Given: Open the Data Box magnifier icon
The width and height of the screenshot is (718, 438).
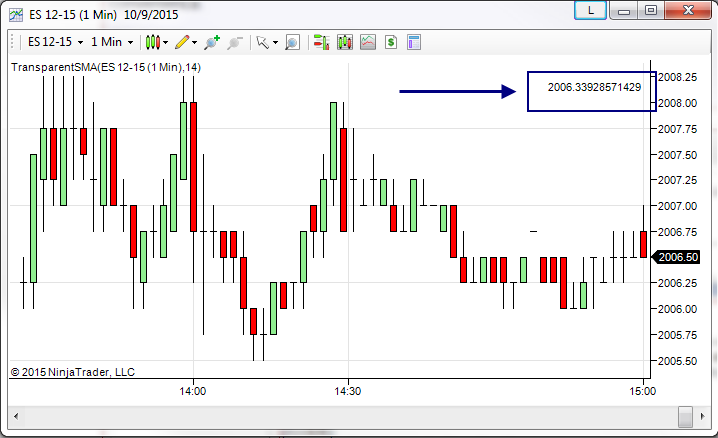Looking at the screenshot, I should 292,42.
